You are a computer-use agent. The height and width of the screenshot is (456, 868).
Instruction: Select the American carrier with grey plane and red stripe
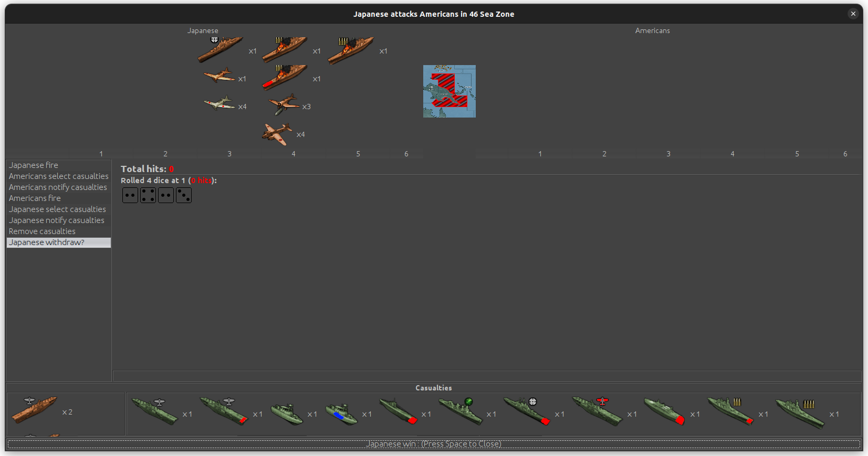point(224,411)
